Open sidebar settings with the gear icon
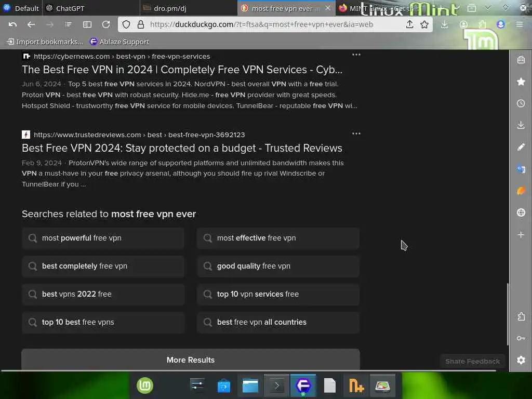This screenshot has height=399, width=532. [x=521, y=360]
